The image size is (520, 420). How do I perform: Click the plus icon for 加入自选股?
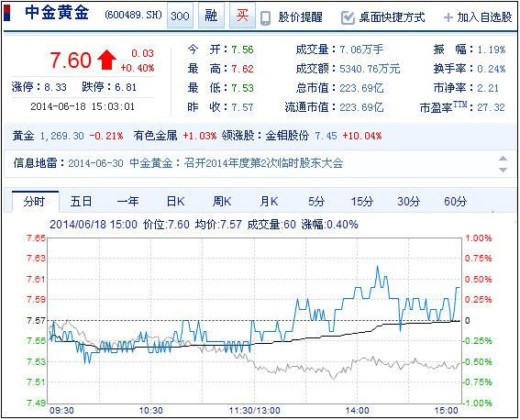(448, 17)
